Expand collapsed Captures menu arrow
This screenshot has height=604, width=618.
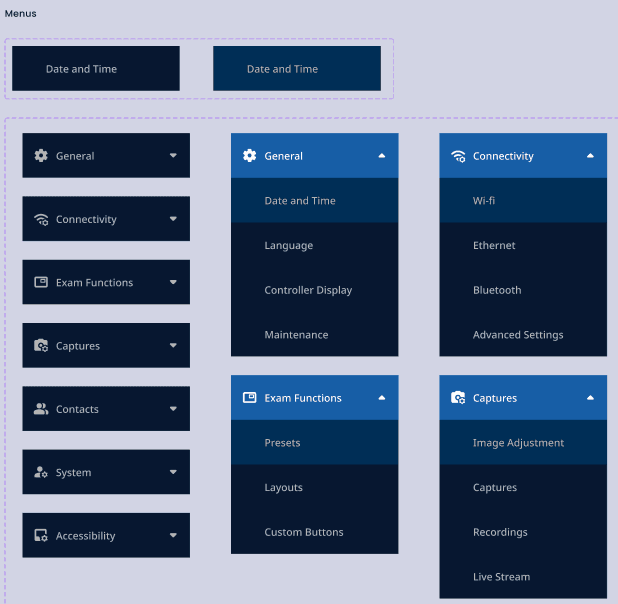point(173,345)
